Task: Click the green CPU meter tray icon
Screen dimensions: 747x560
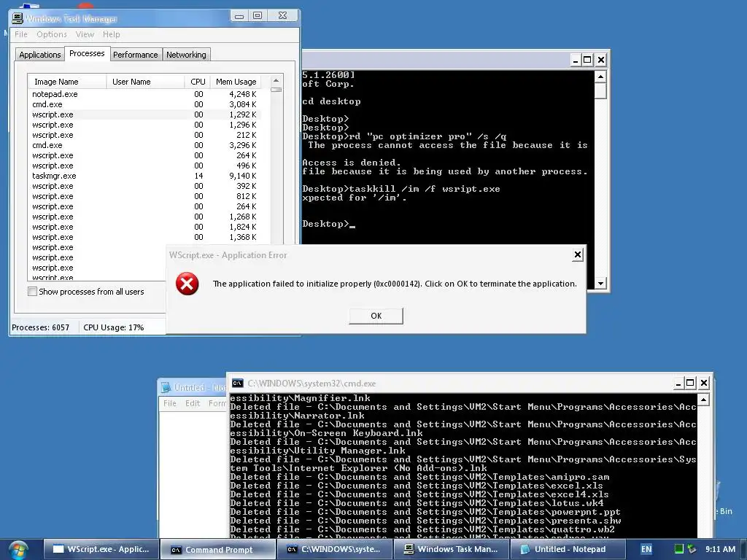Action: pyautogui.click(x=679, y=549)
